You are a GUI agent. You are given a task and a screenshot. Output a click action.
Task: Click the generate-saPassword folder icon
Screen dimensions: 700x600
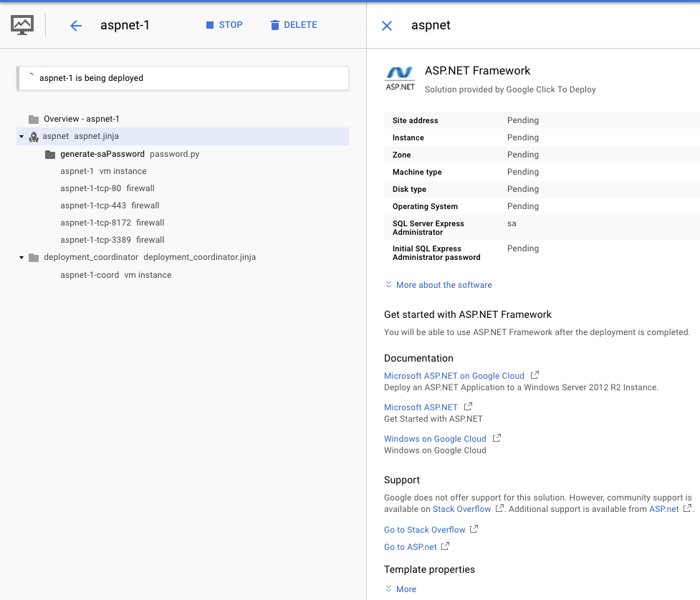pyautogui.click(x=49, y=155)
